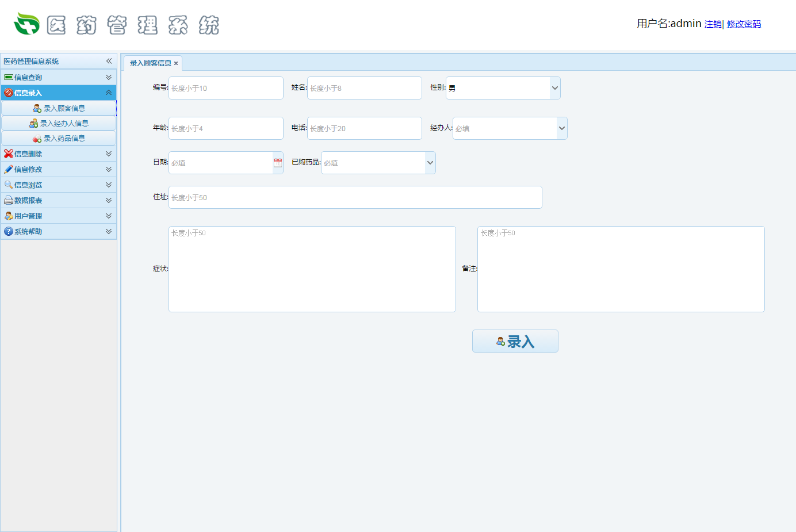The height and width of the screenshot is (532, 796).
Task: Open 录入药品信息 menu item
Action: coord(59,138)
